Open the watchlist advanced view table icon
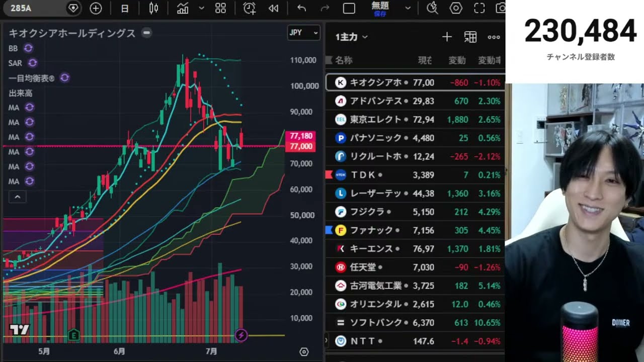 point(470,37)
